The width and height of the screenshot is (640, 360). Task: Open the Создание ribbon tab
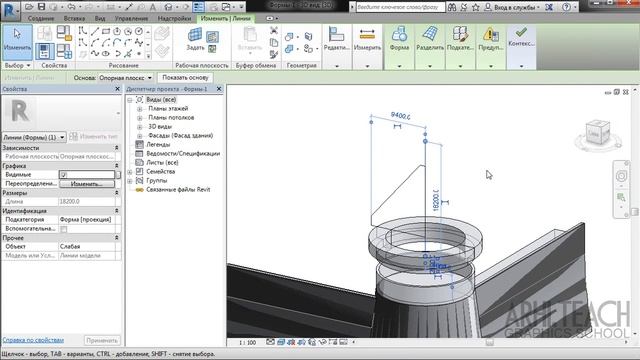coord(41,18)
